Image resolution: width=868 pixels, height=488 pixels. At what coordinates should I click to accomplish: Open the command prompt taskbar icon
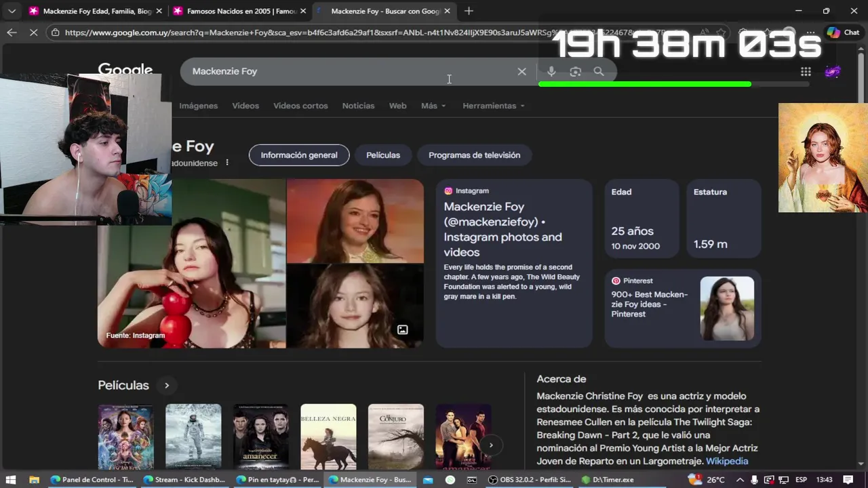(471, 480)
